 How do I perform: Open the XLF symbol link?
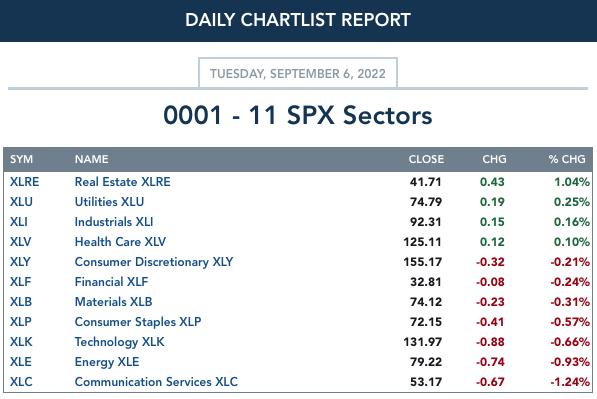pyautogui.click(x=21, y=282)
